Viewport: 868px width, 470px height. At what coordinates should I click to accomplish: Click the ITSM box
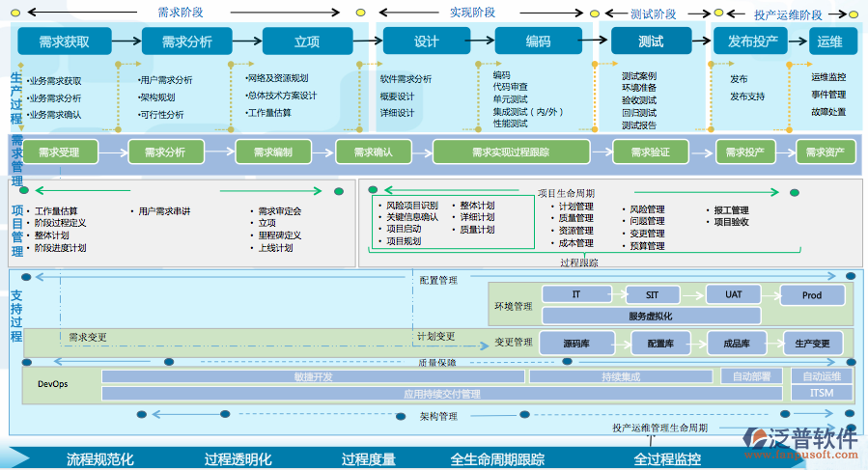coord(822,393)
